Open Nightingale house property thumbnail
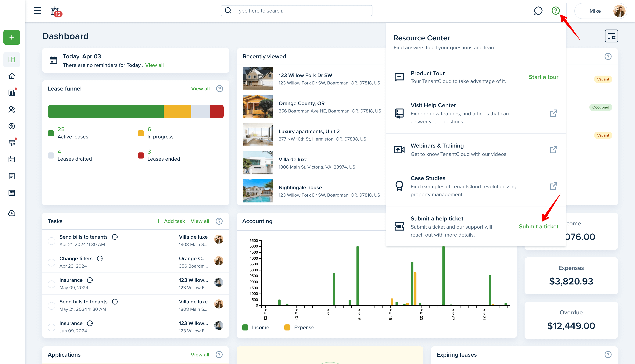635x364 pixels. 257,191
